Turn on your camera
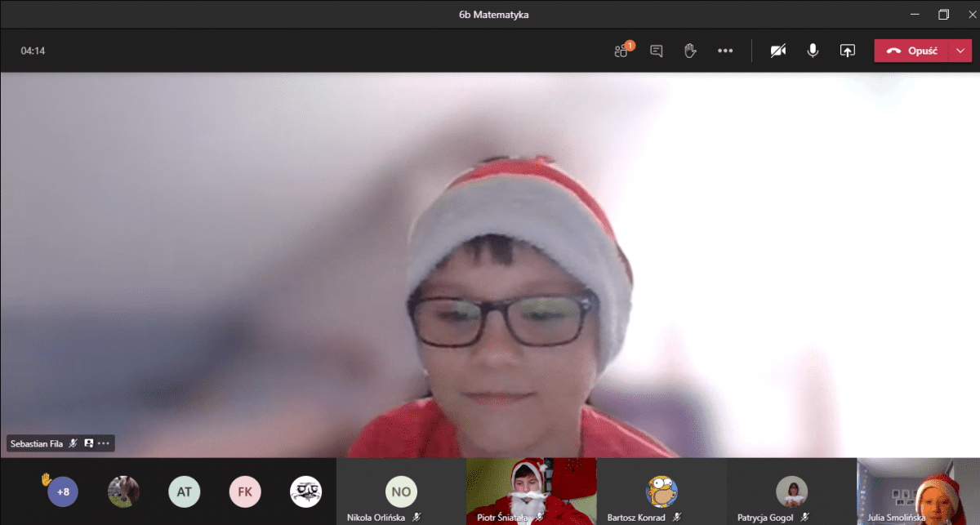This screenshot has width=980, height=525. 777,51
